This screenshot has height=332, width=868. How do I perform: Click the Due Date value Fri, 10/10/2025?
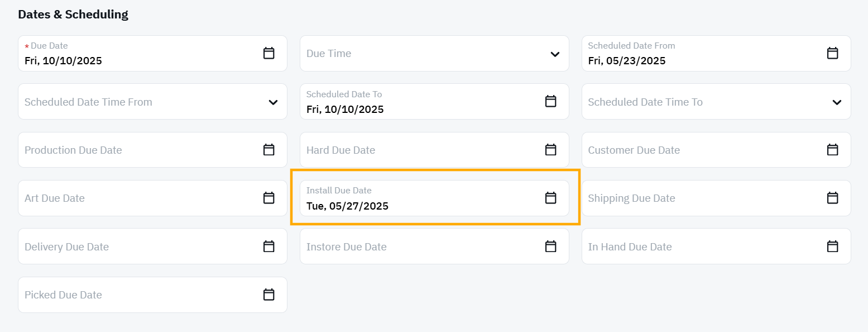(x=63, y=61)
